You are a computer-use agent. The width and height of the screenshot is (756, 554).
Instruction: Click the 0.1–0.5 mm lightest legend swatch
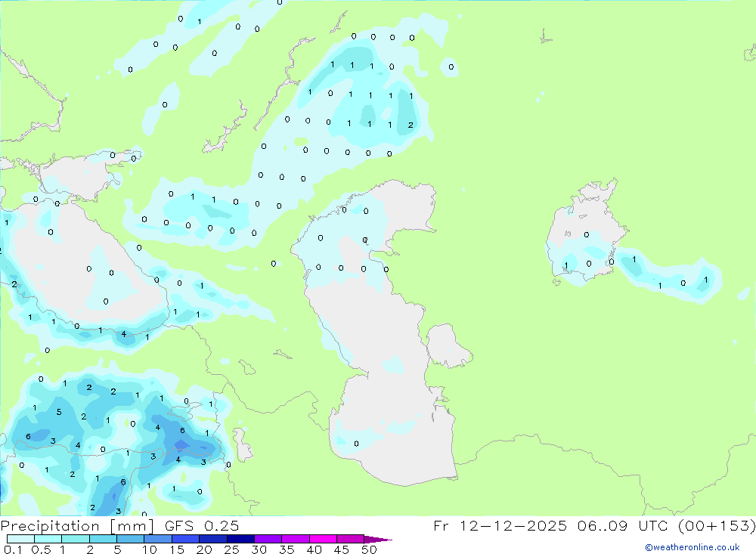20,539
